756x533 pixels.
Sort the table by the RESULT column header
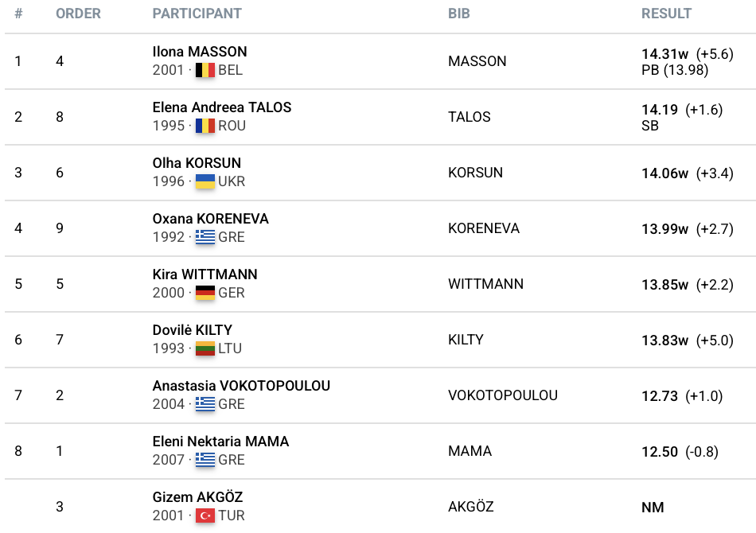point(666,14)
